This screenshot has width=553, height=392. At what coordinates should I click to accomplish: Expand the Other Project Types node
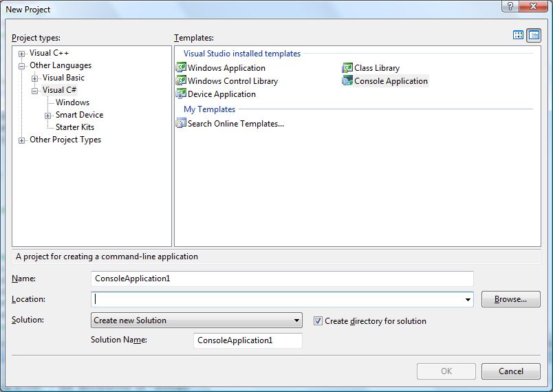coord(21,140)
